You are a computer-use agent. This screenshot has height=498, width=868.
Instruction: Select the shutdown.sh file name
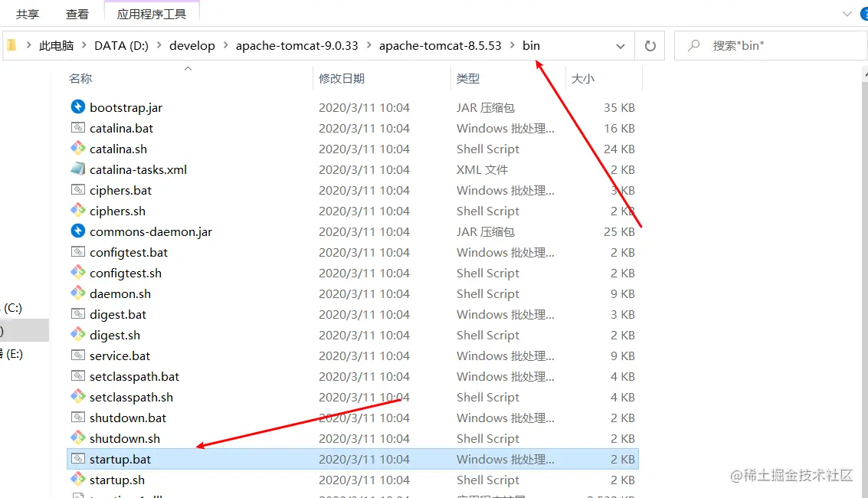tap(125, 439)
